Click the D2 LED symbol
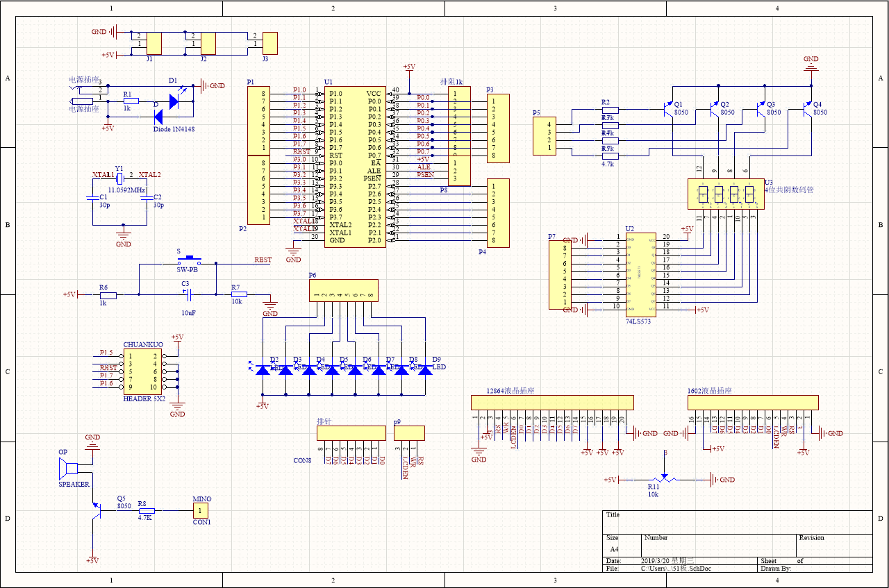The image size is (889, 588). (x=263, y=370)
